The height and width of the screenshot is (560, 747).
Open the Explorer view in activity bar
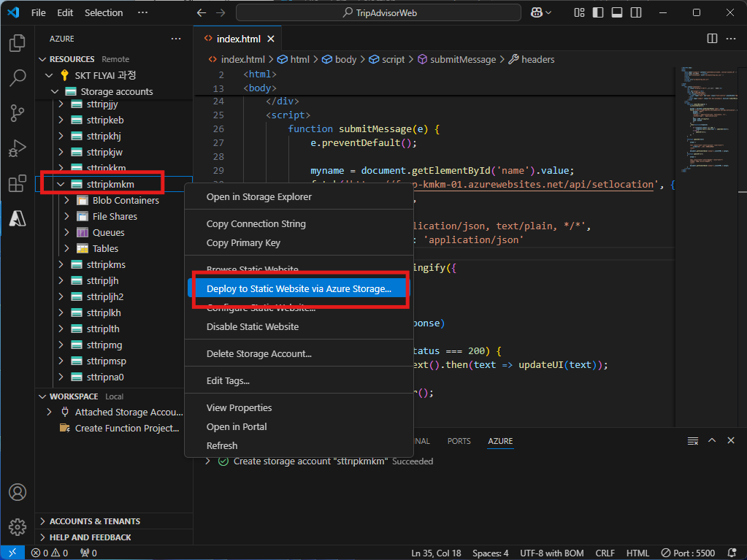tap(17, 43)
